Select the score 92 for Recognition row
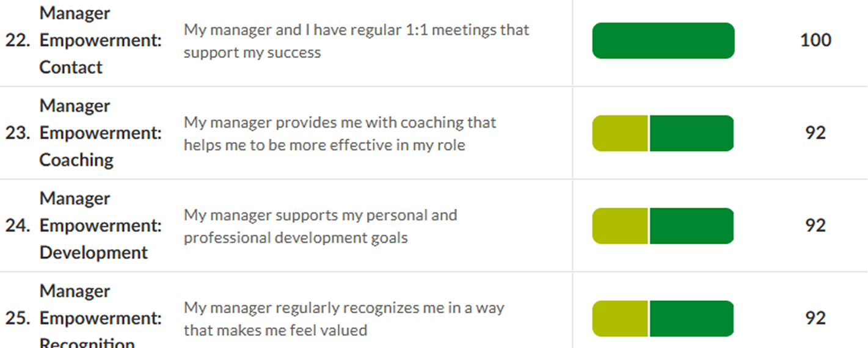This screenshot has width=868, height=348. (x=815, y=318)
